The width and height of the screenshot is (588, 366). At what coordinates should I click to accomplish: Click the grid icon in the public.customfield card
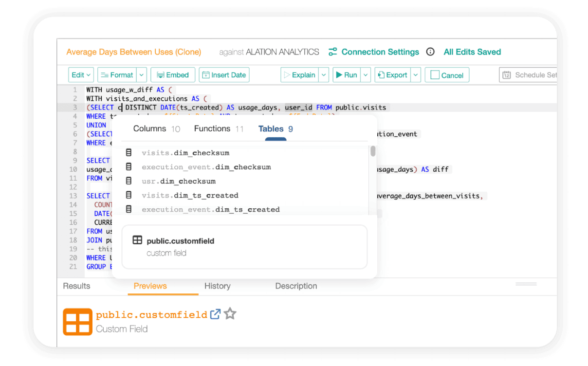tap(138, 239)
